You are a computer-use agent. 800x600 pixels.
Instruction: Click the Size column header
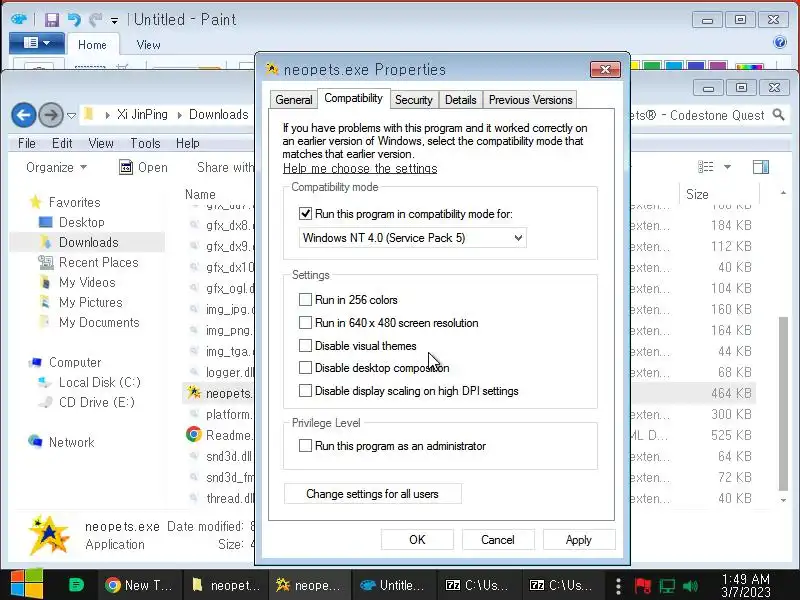click(x=697, y=194)
